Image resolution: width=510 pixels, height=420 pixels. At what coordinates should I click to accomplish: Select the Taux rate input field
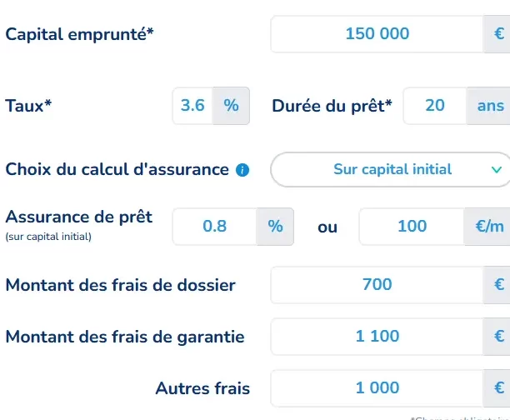(192, 106)
